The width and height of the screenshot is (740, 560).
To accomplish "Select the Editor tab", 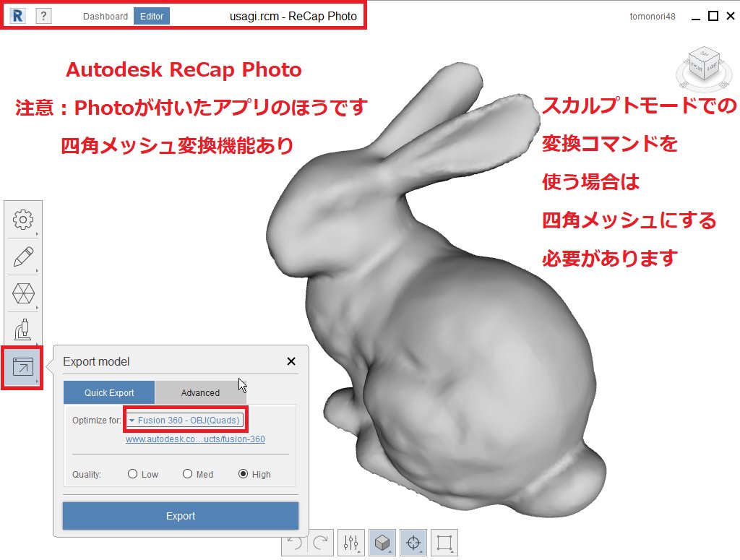I will [152, 16].
